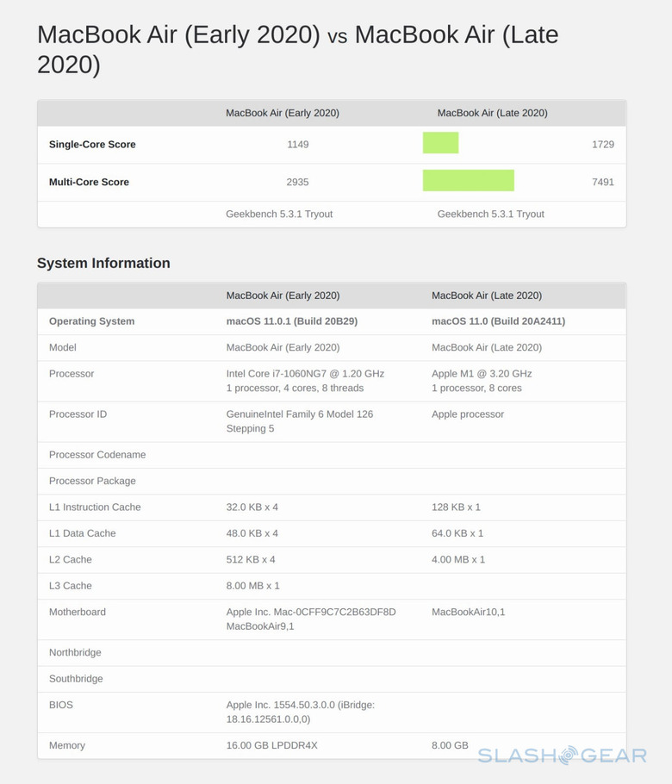Open Geekbench 5.3.1 Tryout under Early 2020
This screenshot has height=784, width=672.
(x=279, y=214)
